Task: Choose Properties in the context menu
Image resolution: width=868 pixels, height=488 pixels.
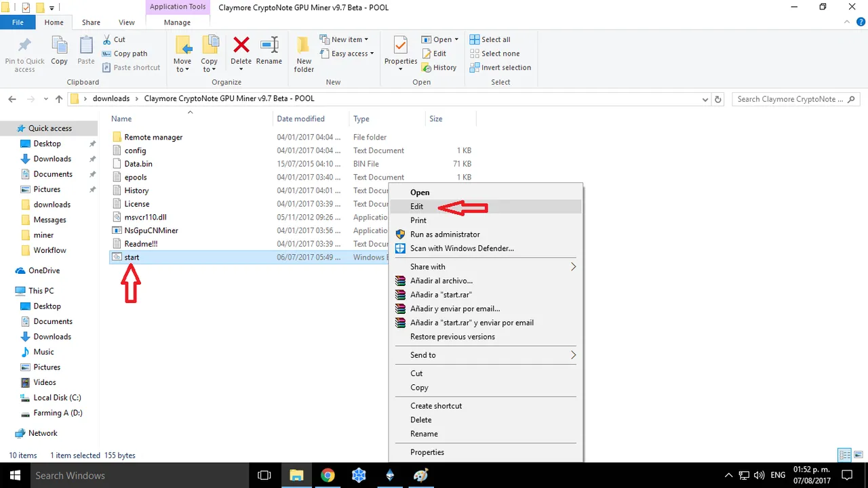Action: tap(486, 452)
